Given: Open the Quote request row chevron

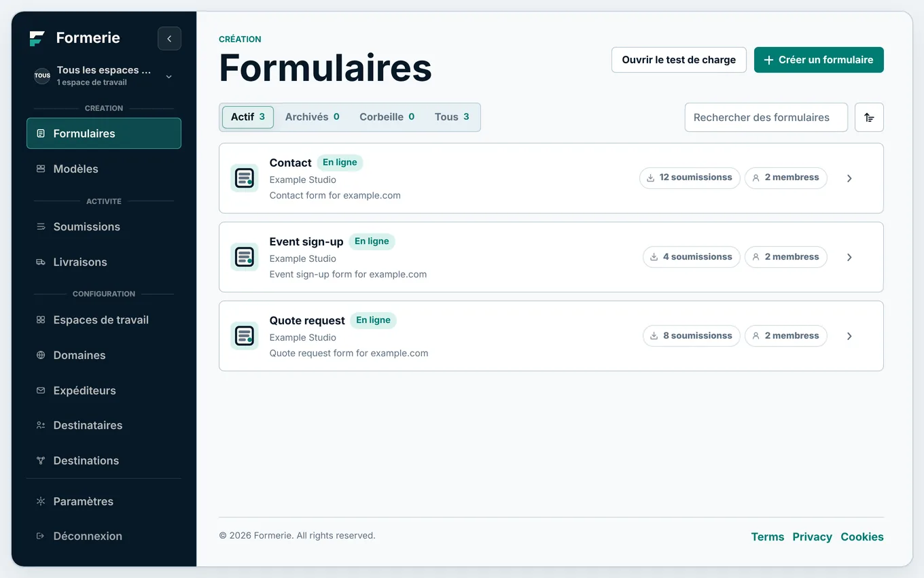Looking at the screenshot, I should coord(849,336).
